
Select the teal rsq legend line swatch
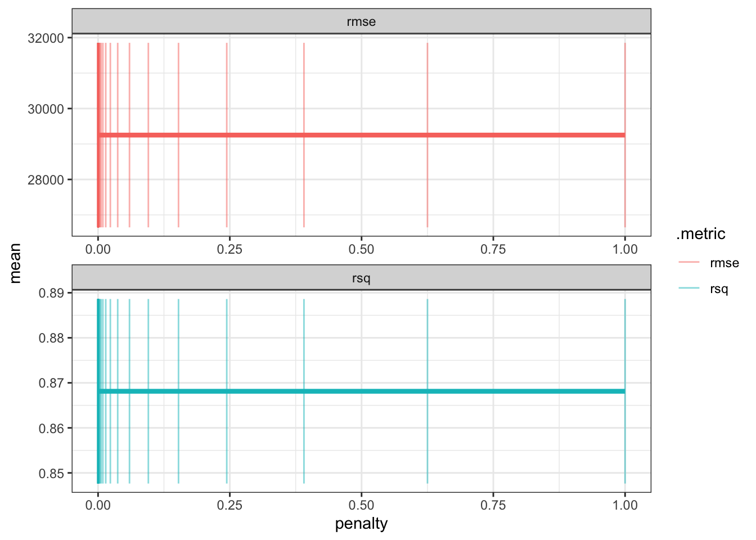click(x=688, y=289)
